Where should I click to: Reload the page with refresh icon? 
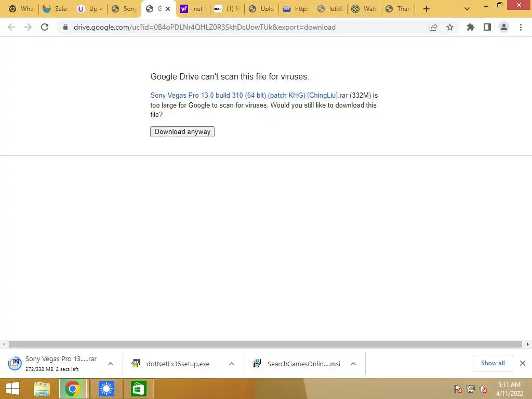click(x=45, y=27)
